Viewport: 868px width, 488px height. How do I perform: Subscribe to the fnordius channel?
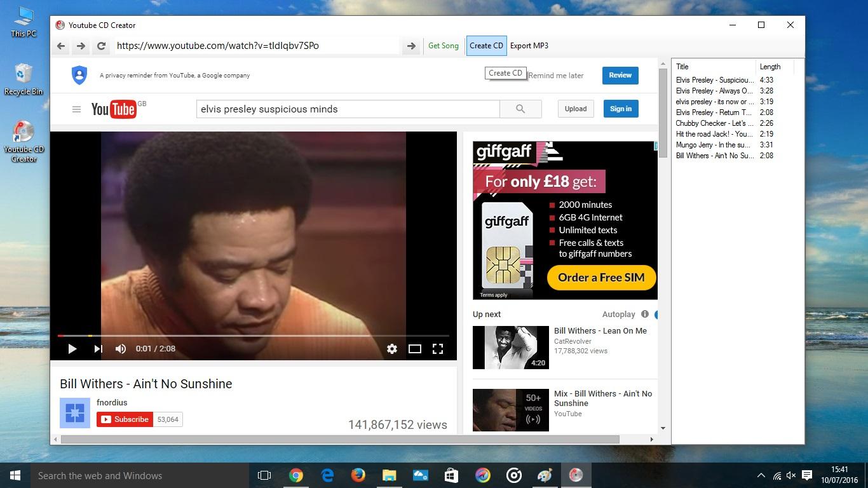[x=125, y=419]
